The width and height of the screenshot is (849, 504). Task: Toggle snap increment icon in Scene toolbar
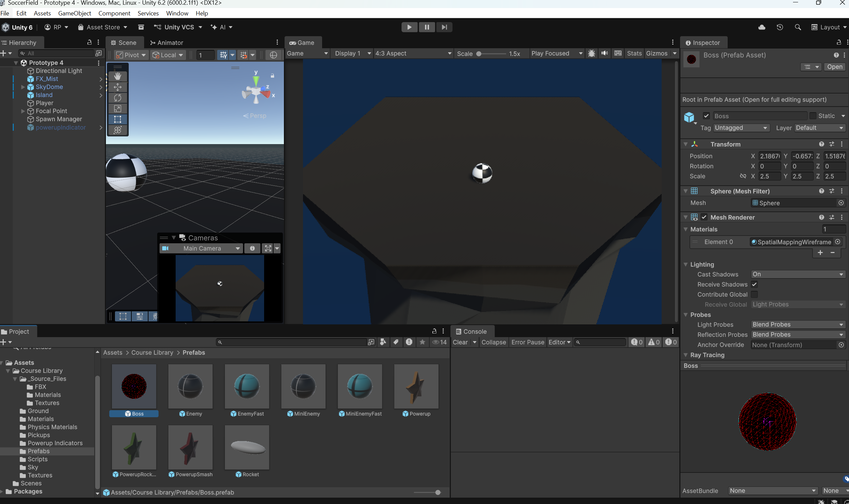tap(243, 55)
